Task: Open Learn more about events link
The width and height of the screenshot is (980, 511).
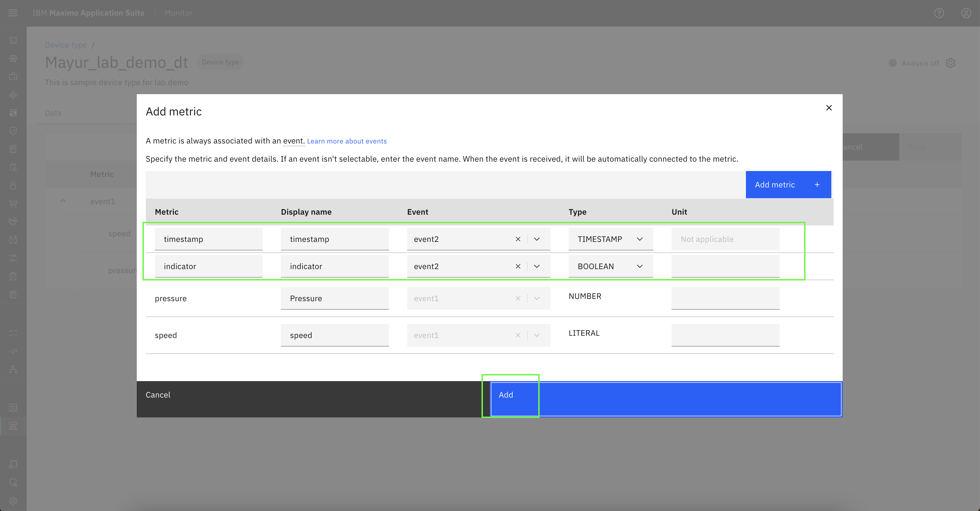Action: point(347,141)
